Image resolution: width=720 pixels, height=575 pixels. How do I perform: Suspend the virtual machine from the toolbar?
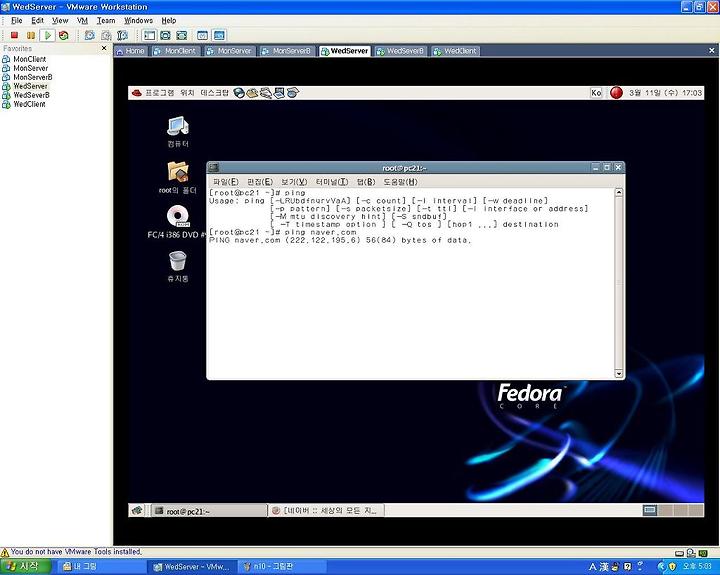(x=31, y=35)
